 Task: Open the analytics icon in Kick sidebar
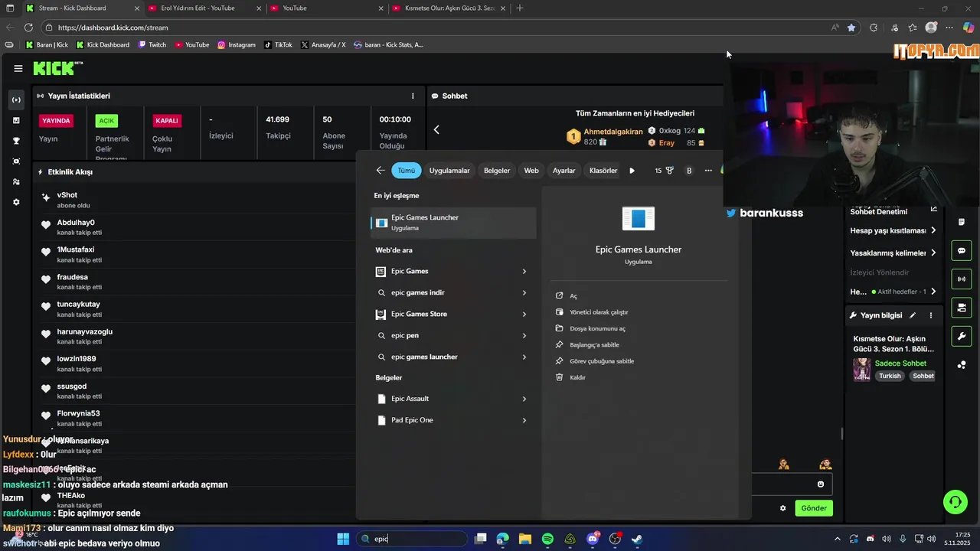16,120
